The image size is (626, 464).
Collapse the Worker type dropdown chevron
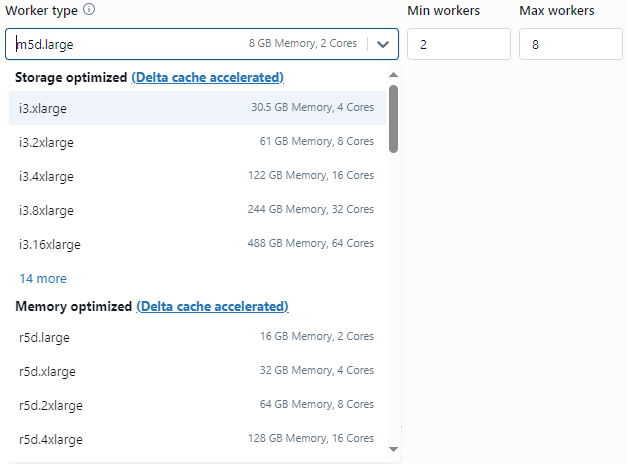383,44
